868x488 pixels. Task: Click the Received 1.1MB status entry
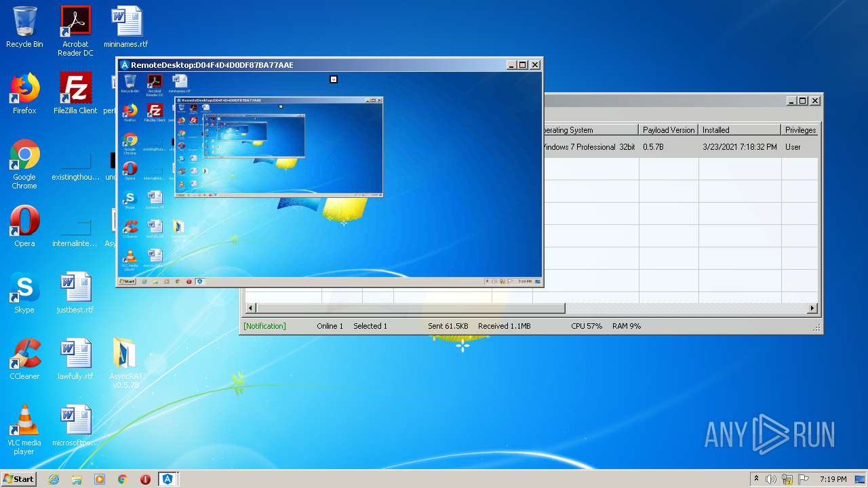click(504, 326)
